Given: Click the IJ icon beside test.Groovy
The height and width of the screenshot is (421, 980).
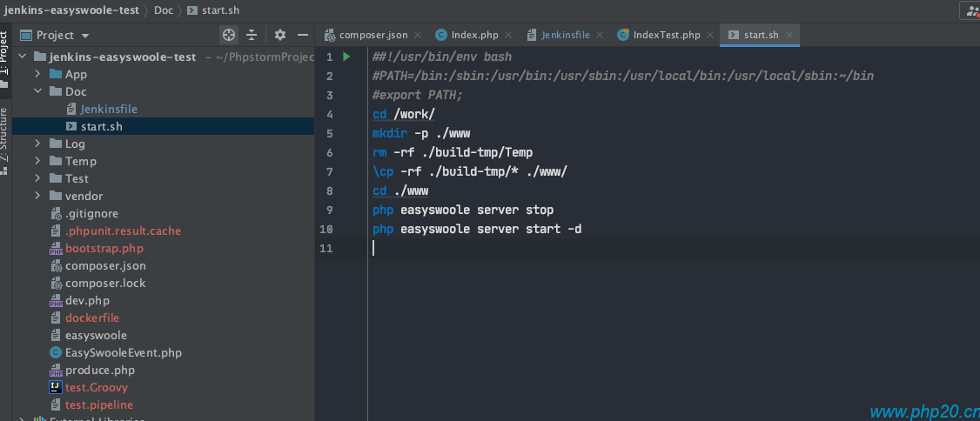Looking at the screenshot, I should click(56, 387).
